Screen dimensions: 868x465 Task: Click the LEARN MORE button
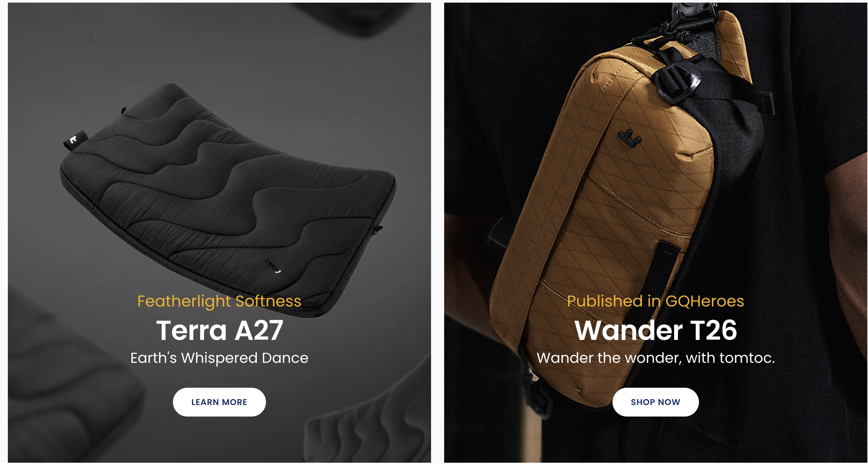click(x=219, y=402)
